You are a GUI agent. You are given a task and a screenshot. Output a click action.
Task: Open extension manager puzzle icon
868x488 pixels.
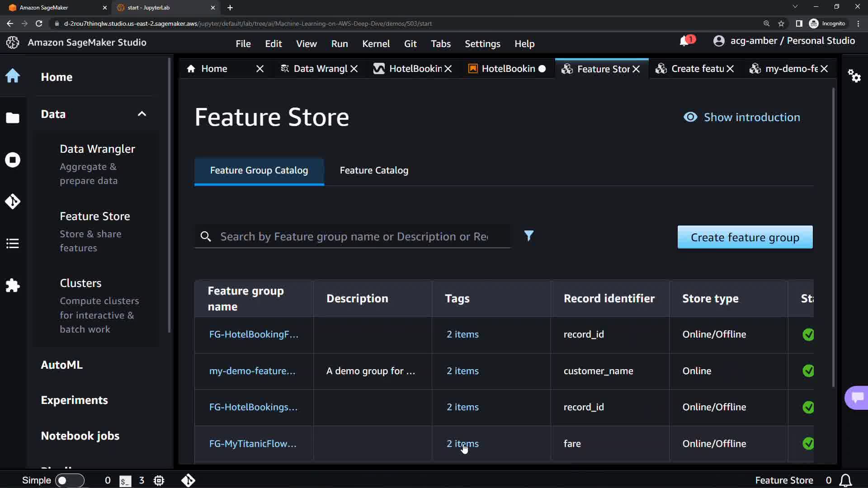13,286
